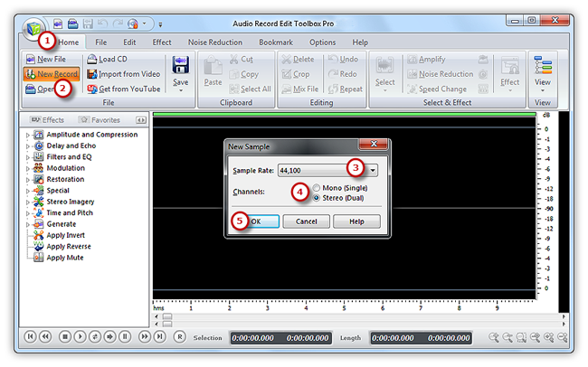Expand Filters and EQ tree node
The height and width of the screenshot is (367, 588).
(28, 157)
